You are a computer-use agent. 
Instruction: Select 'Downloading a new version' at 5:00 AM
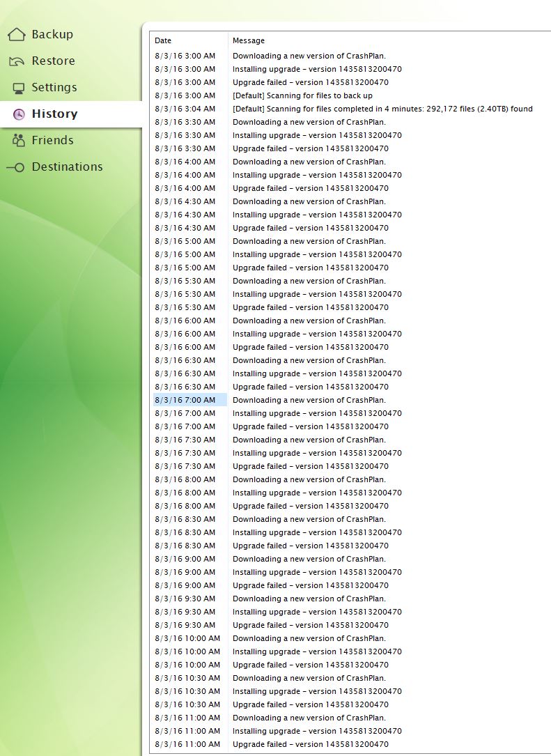pos(309,241)
